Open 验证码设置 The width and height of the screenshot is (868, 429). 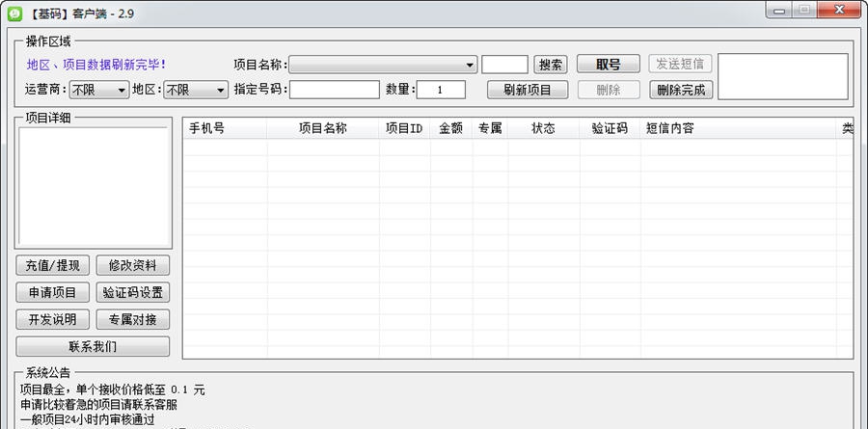coord(133,292)
